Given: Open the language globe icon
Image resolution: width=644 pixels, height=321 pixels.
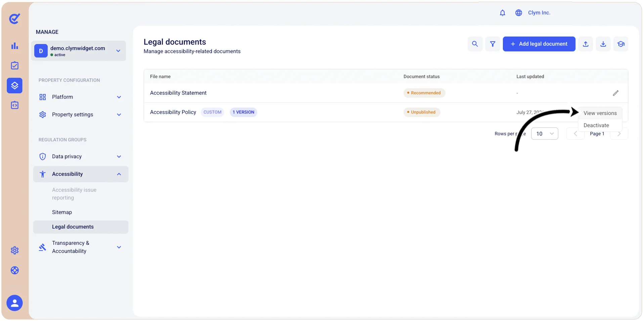Looking at the screenshot, I should (x=518, y=13).
